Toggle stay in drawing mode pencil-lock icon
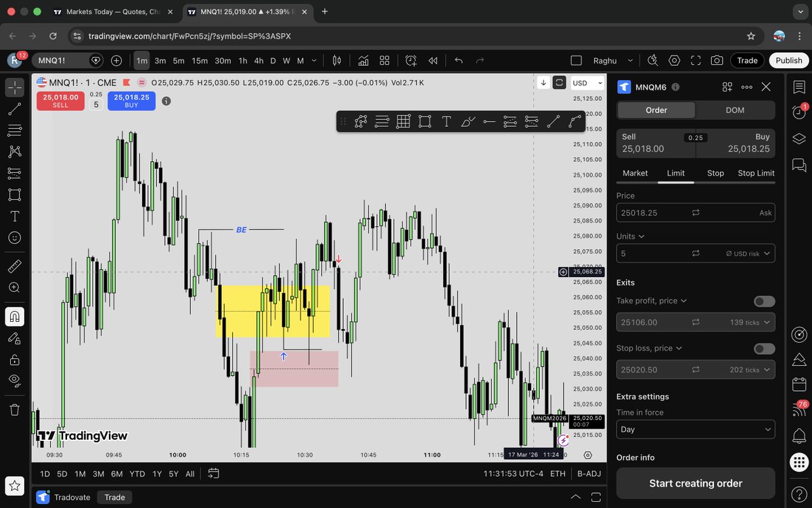 pos(14,338)
